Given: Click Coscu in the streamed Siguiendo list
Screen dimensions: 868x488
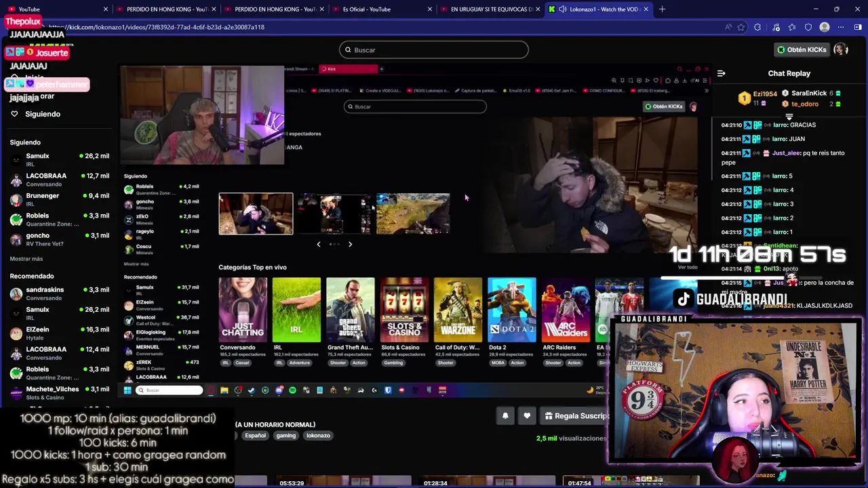Looking at the screenshot, I should click(x=161, y=249).
